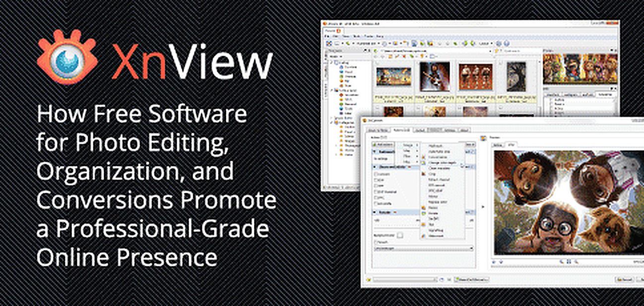The width and height of the screenshot is (644, 306).
Task: Toggle the checkbox above the first thumbnail
Action: click(x=377, y=62)
